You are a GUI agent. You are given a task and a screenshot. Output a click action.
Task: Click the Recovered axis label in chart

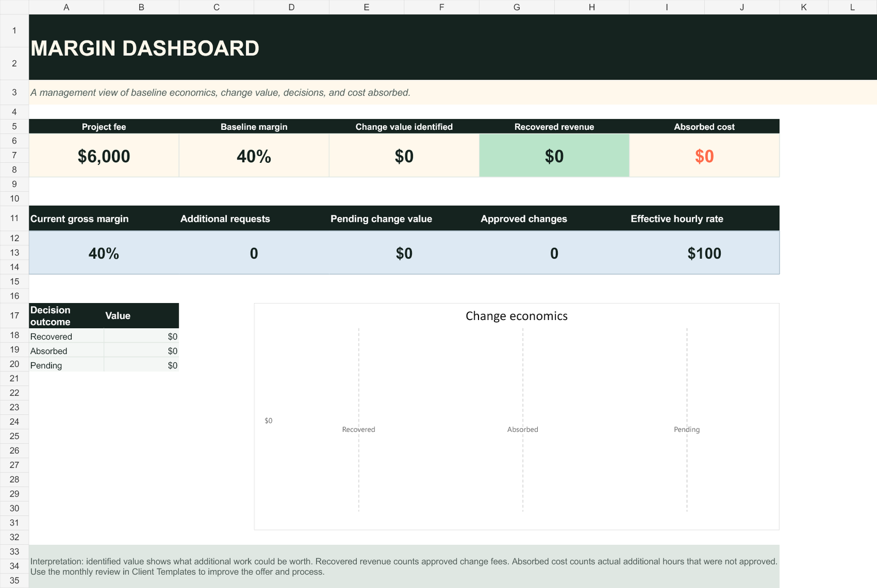358,430
